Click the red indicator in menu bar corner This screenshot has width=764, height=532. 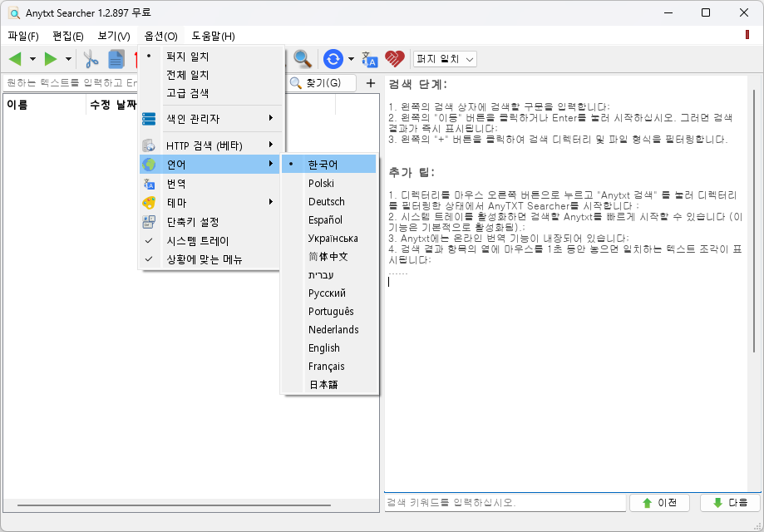click(747, 35)
